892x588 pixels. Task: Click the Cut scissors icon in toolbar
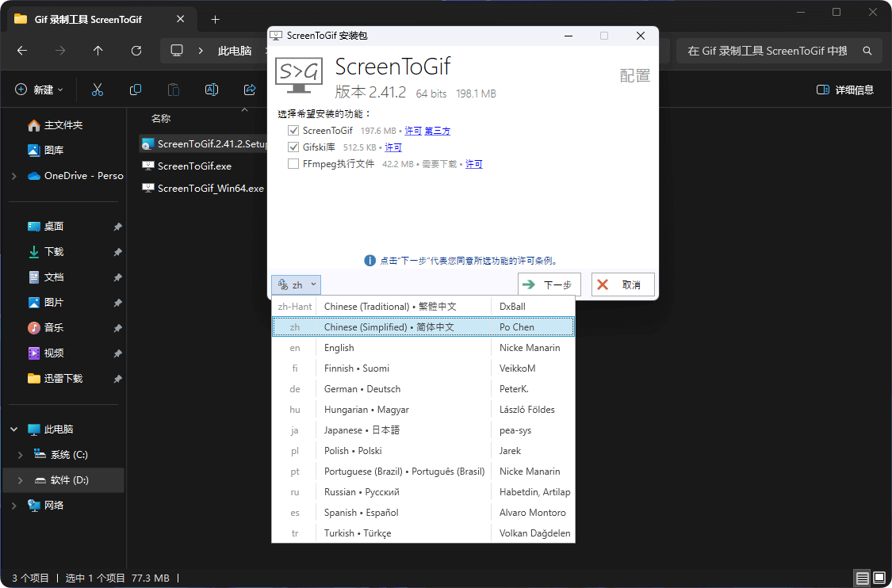[98, 90]
